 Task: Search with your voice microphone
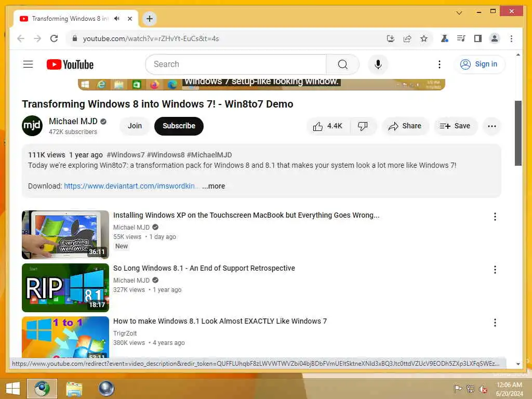pyautogui.click(x=378, y=64)
